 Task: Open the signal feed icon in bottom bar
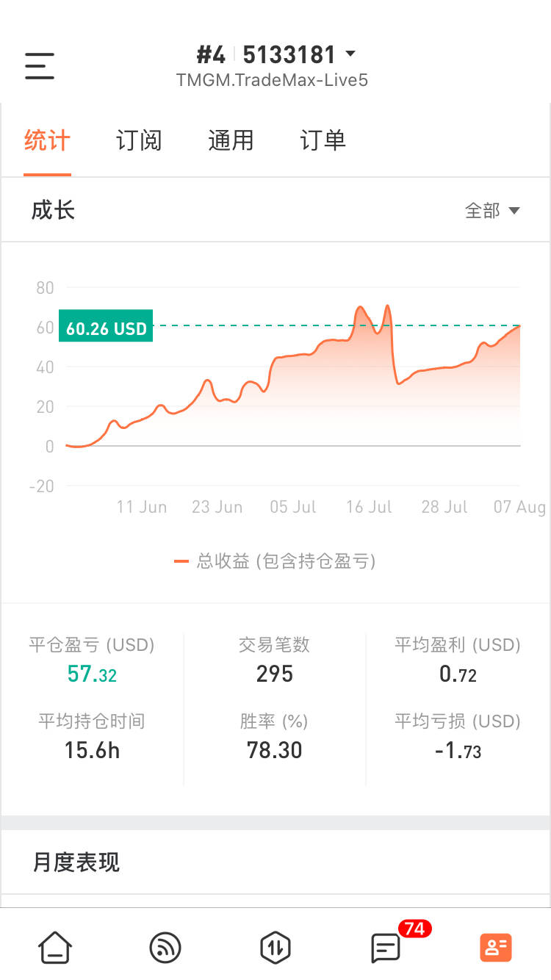coord(165,947)
